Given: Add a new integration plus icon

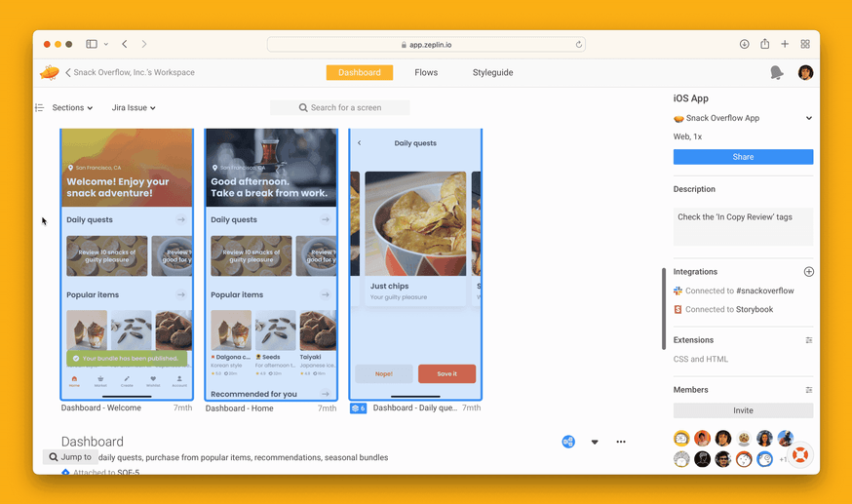Looking at the screenshot, I should pos(808,272).
